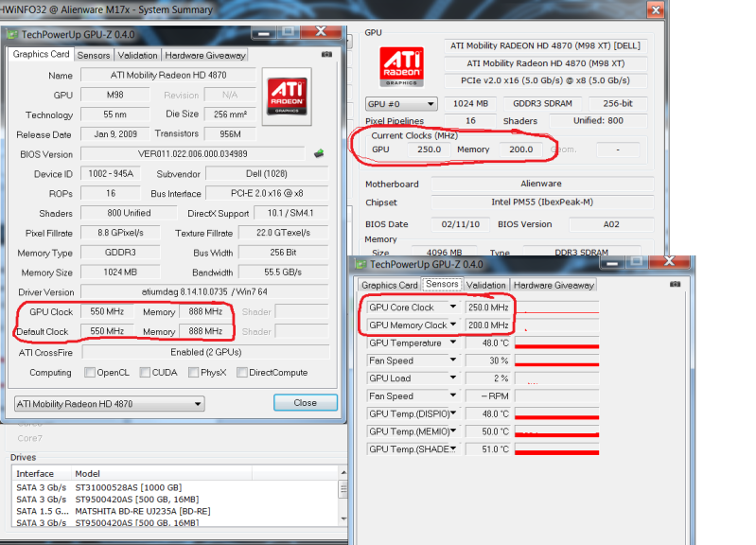Open Hardware Giveaway tab in Sensors window
The height and width of the screenshot is (545, 756).
554,285
